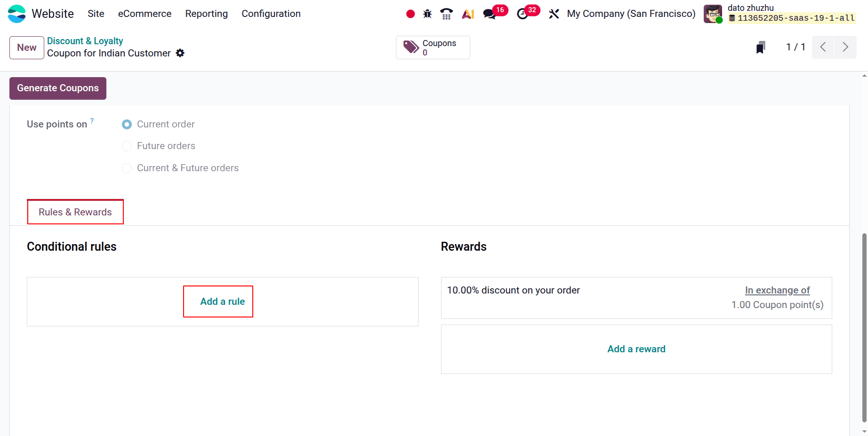Screen dimensions: 868x436
Task: Open the conversations messages icon
Action: coord(490,14)
